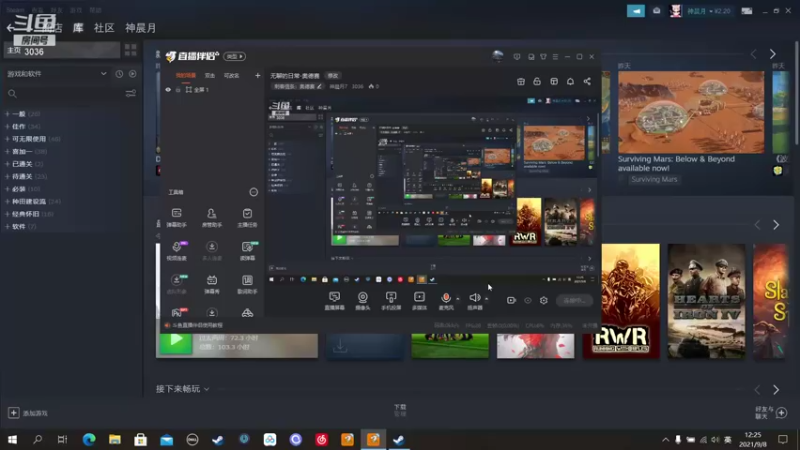Open the room manager assistant (房管助手)
Screen dimensions: 800x450
pyautogui.click(x=212, y=217)
